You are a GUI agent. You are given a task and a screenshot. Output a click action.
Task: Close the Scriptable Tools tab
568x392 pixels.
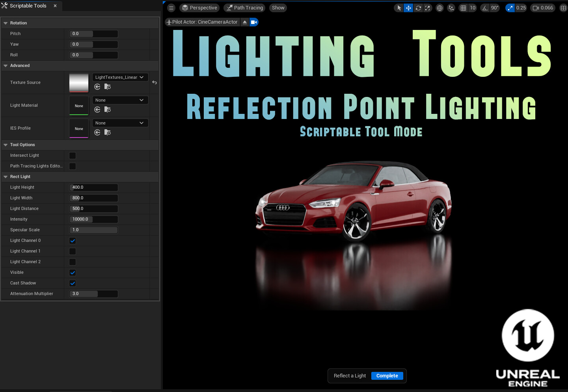click(x=55, y=6)
